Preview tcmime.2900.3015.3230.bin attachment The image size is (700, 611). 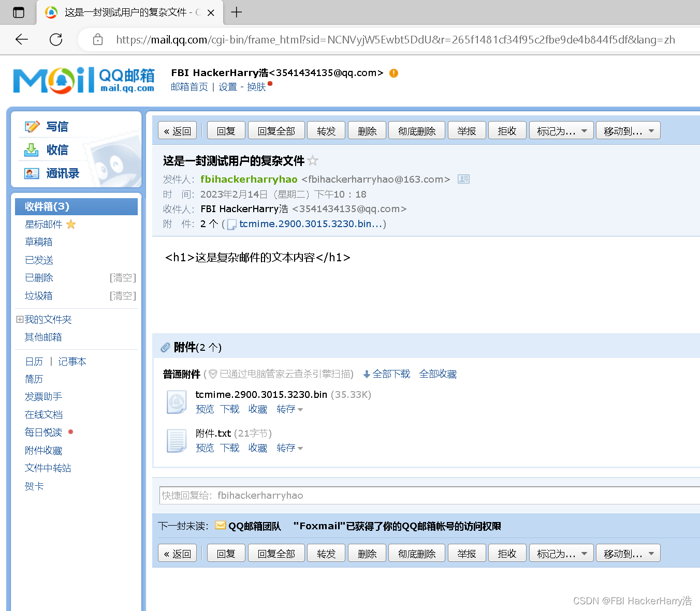(205, 409)
